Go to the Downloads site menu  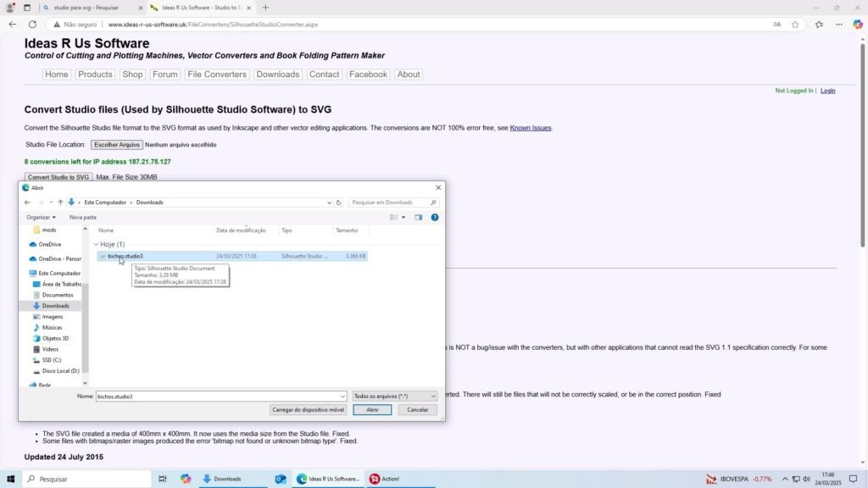point(278,75)
